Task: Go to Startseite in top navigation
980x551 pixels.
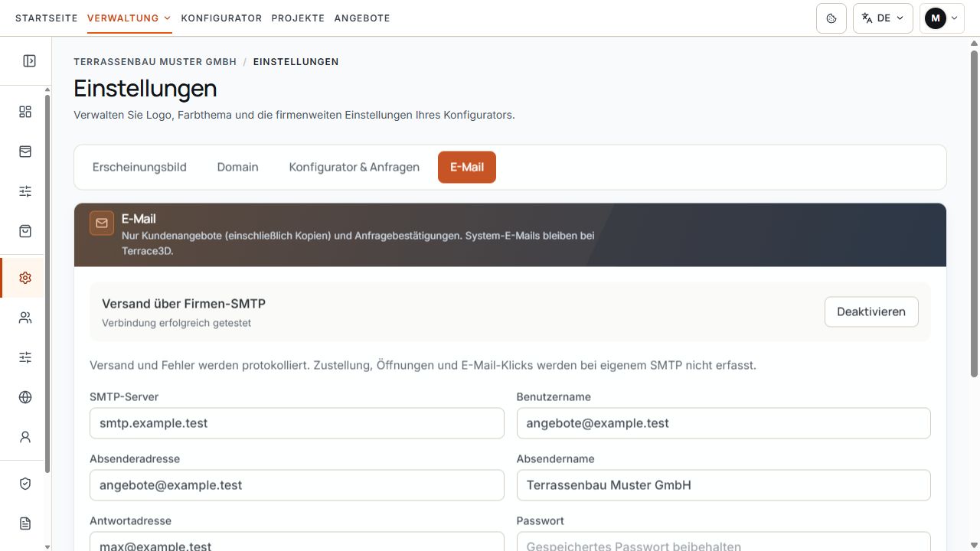Action: pyautogui.click(x=47, y=18)
